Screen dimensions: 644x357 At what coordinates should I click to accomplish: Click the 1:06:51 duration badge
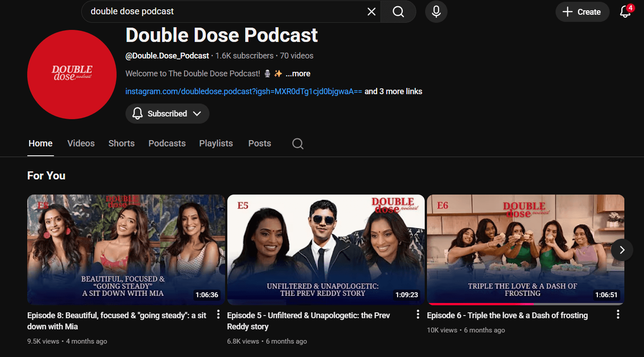[x=606, y=295]
